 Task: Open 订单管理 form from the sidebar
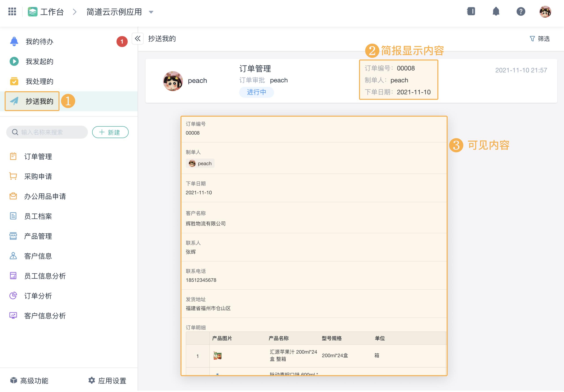[x=37, y=157]
